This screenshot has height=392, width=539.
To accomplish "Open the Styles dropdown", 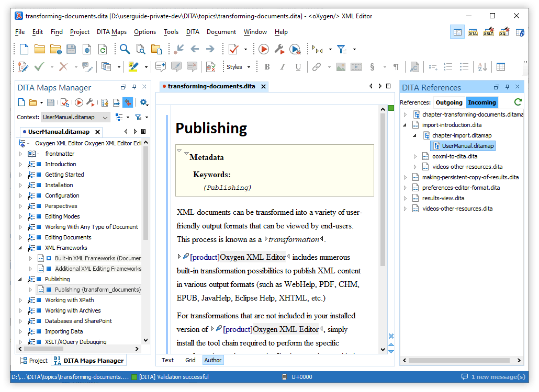I will [238, 67].
